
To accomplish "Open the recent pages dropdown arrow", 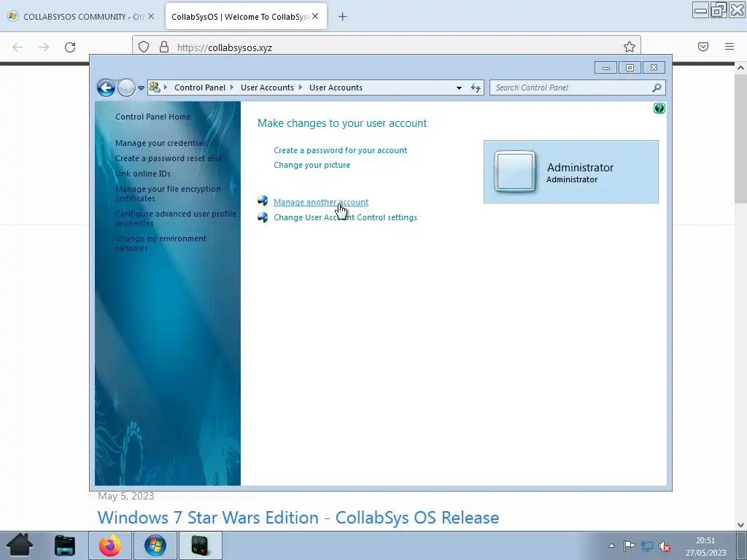I will (x=141, y=88).
